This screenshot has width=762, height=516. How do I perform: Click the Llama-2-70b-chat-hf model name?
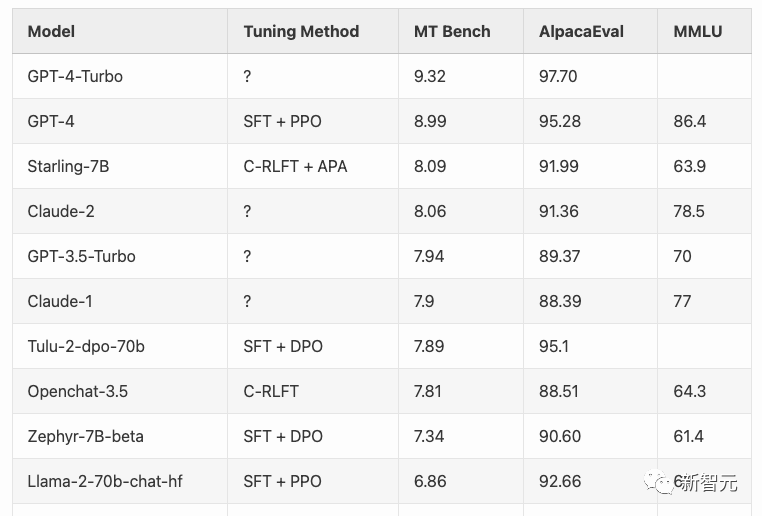point(105,481)
